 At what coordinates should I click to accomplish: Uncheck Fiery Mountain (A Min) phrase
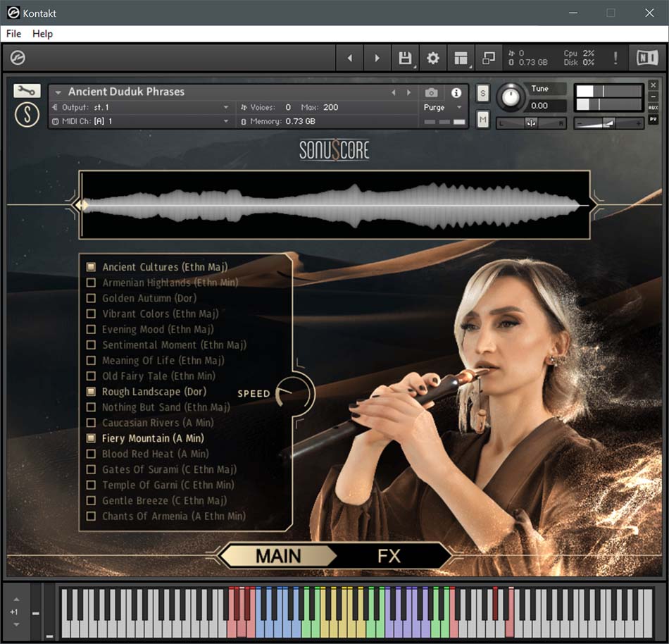[91, 438]
